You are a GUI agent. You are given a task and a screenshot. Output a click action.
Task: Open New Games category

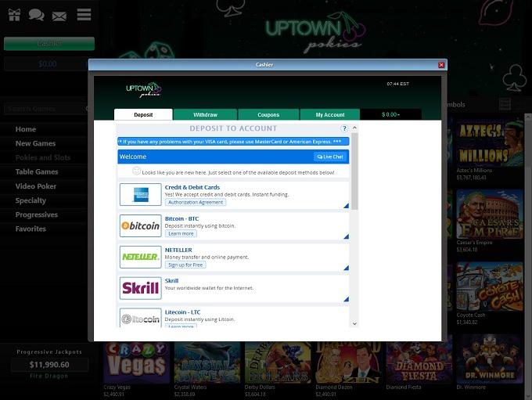[35, 143]
